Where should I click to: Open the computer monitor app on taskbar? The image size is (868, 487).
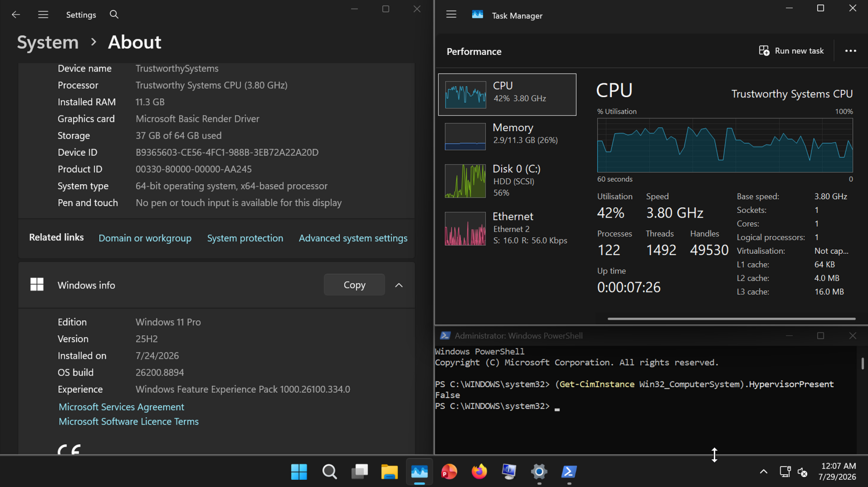[x=509, y=472]
